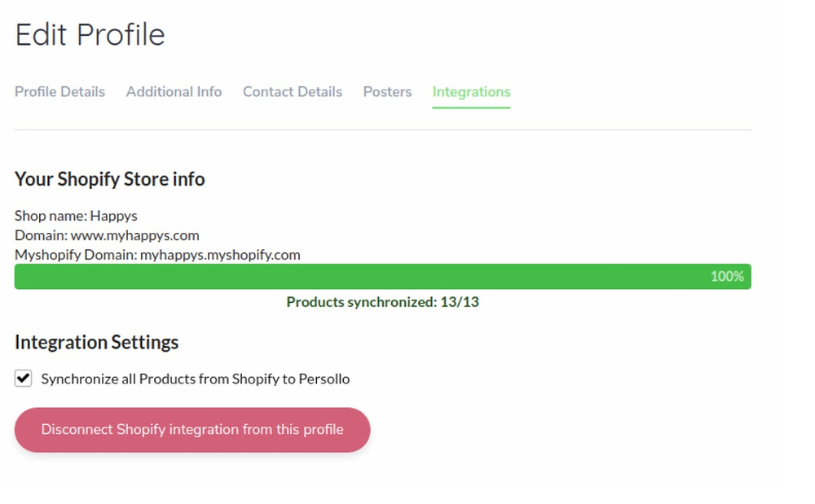Click the active Integrations tab
The width and height of the screenshot is (815, 504).
(x=471, y=92)
